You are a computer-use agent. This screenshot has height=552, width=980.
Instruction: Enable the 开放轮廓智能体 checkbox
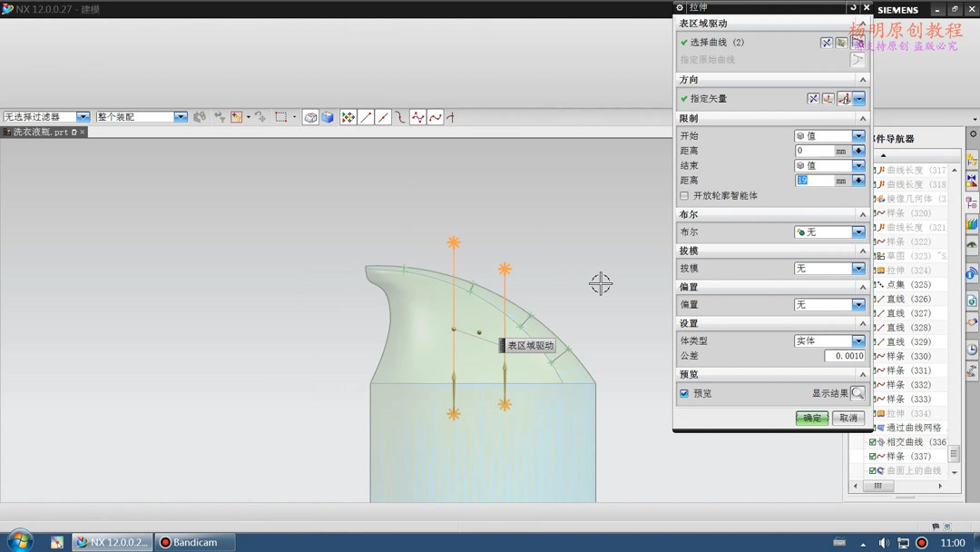point(683,195)
